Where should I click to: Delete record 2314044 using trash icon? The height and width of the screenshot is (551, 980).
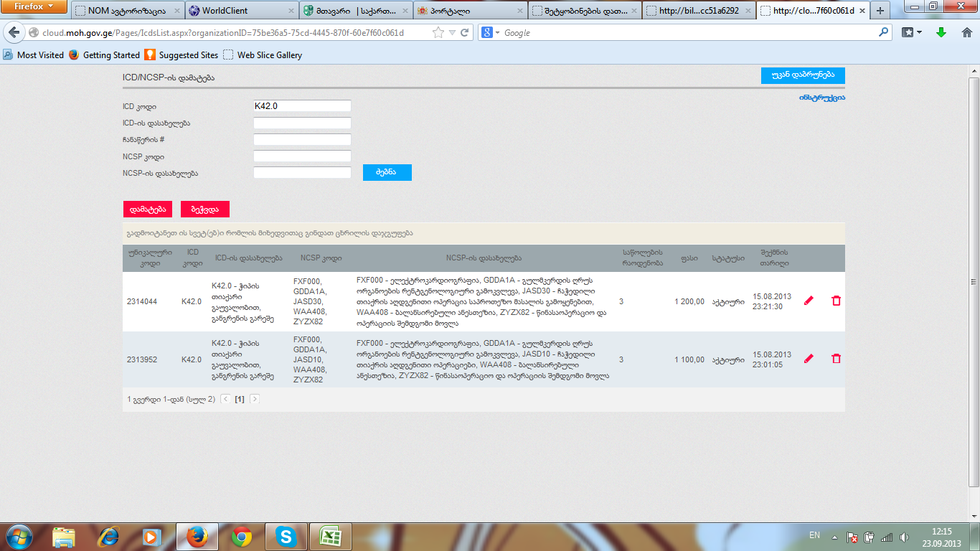click(836, 301)
